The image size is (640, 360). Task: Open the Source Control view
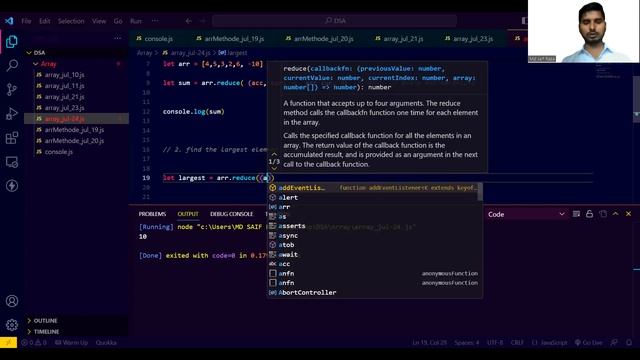pos(12,89)
